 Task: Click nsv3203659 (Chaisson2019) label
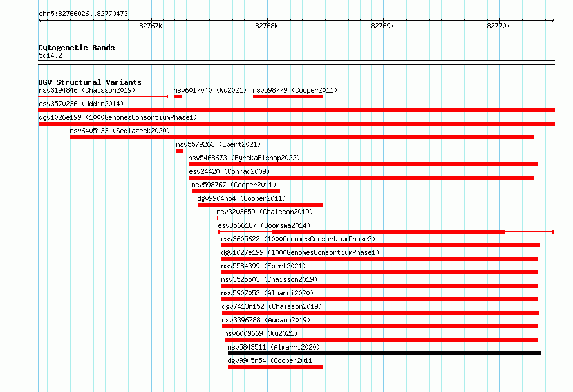(x=265, y=212)
